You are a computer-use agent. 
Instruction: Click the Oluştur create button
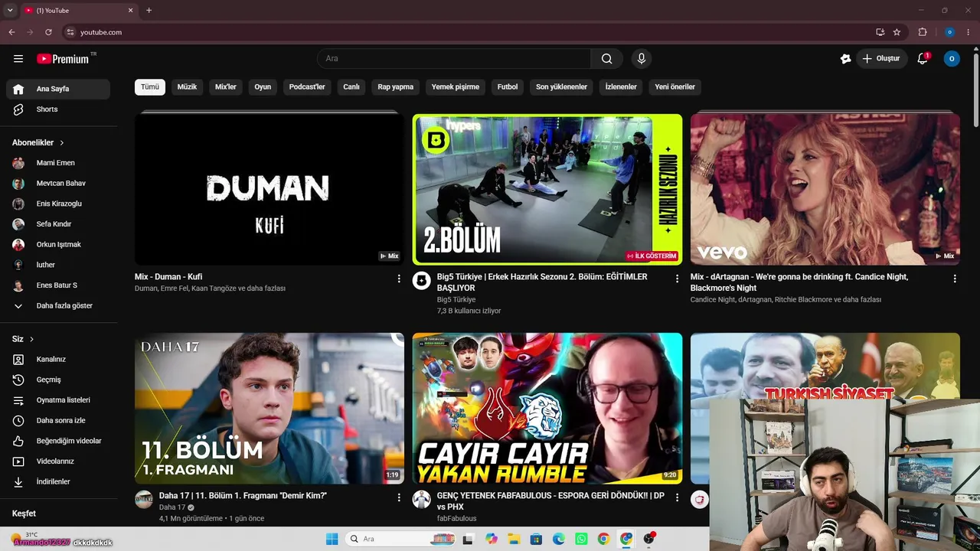pos(880,58)
